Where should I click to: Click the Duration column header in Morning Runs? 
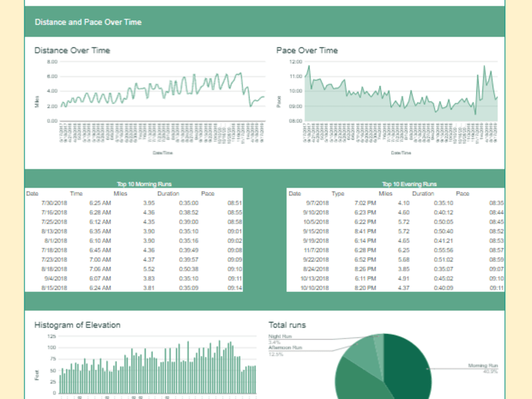click(168, 194)
